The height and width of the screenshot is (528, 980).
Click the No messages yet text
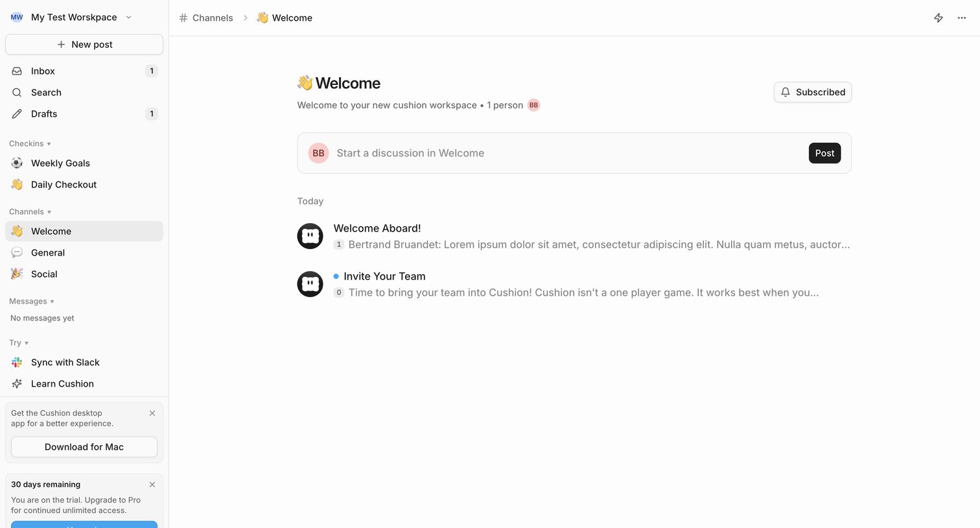coord(42,318)
